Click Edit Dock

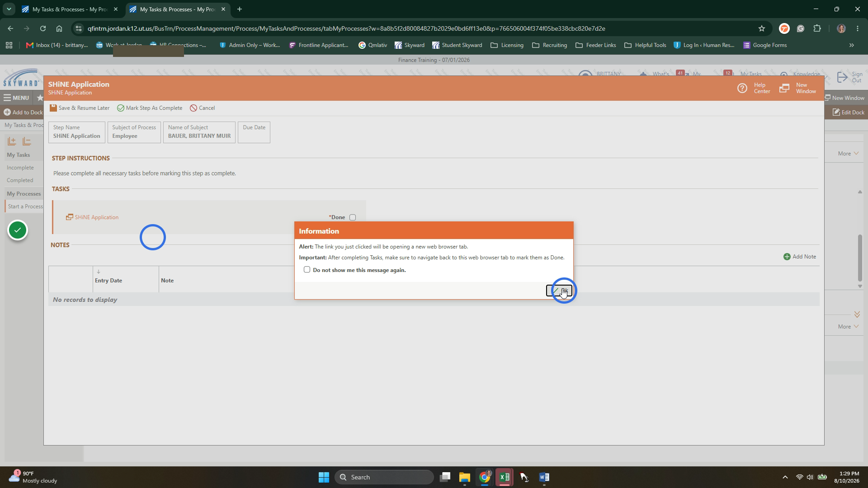pos(849,113)
